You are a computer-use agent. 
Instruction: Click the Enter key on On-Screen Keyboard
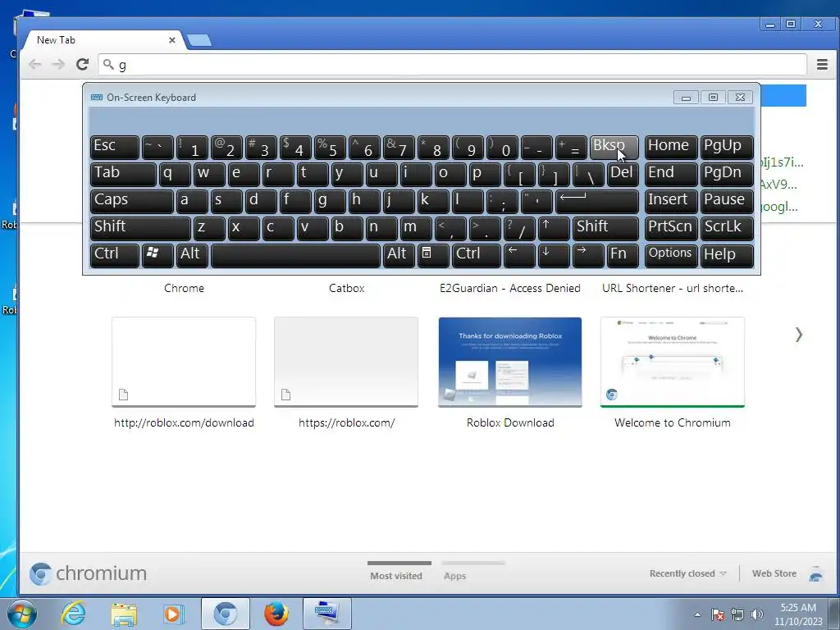(597, 202)
